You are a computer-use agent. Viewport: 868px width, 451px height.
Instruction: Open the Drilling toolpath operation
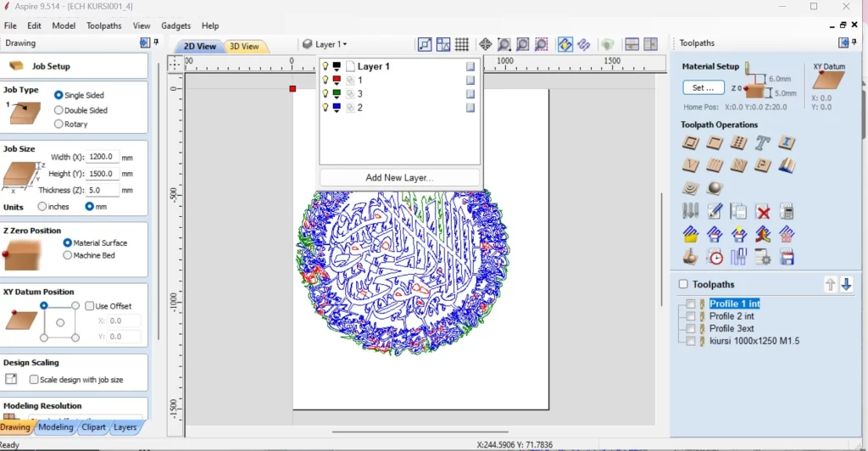click(x=738, y=142)
